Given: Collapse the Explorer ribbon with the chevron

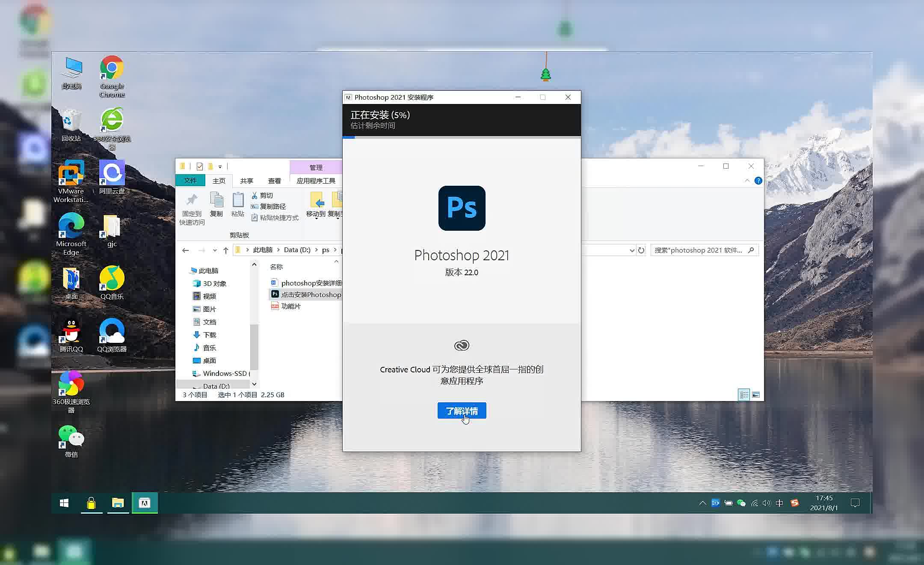Looking at the screenshot, I should pyautogui.click(x=747, y=181).
